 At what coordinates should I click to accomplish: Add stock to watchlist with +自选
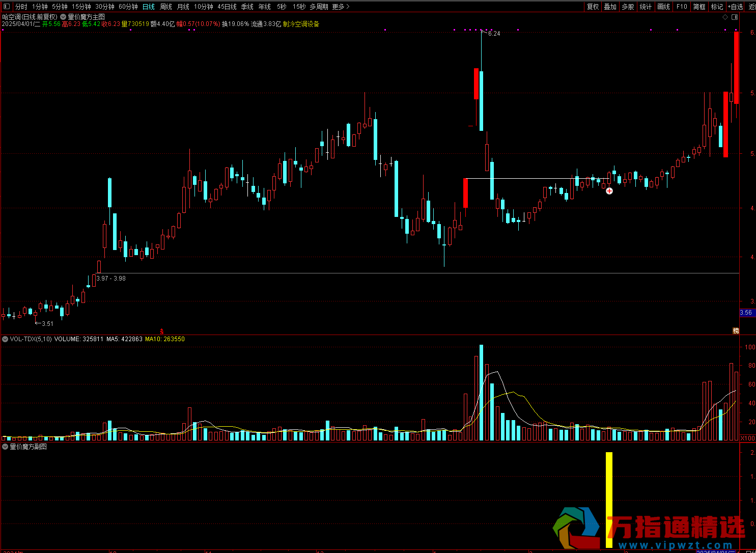tap(735, 7)
